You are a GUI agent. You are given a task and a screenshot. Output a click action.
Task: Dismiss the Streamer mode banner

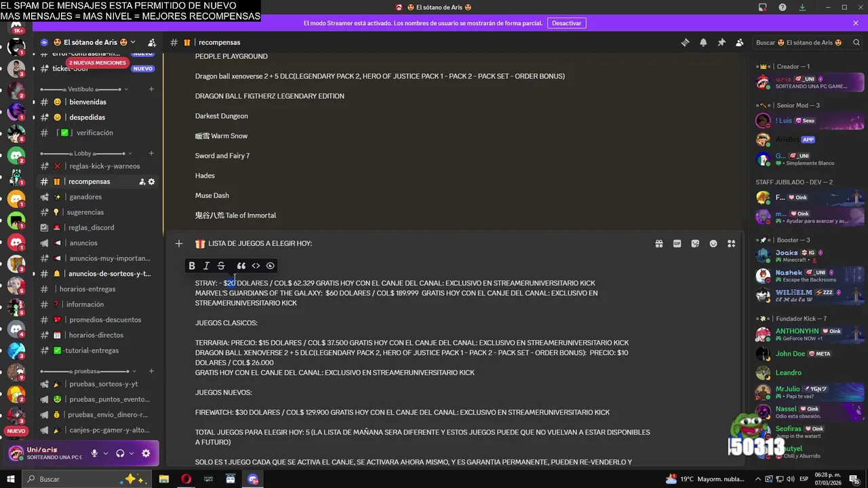tap(856, 23)
